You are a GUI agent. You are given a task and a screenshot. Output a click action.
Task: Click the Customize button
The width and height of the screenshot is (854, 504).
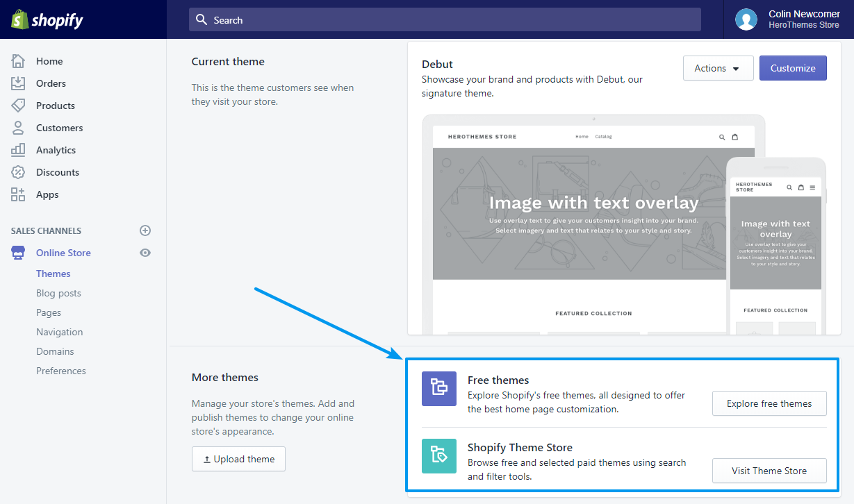click(x=793, y=68)
